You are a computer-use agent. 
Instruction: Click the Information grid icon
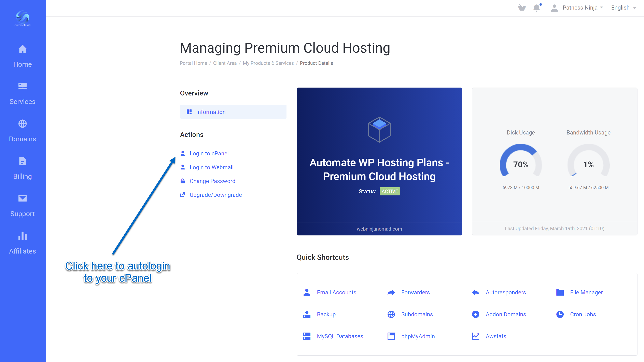[x=189, y=112]
